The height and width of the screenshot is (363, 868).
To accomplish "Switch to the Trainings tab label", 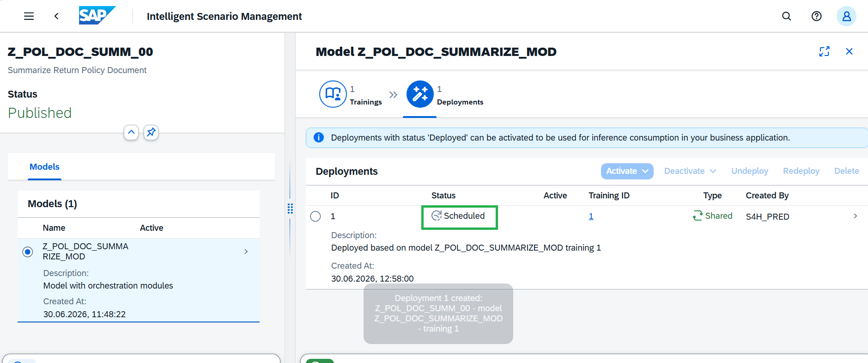I will coord(366,102).
